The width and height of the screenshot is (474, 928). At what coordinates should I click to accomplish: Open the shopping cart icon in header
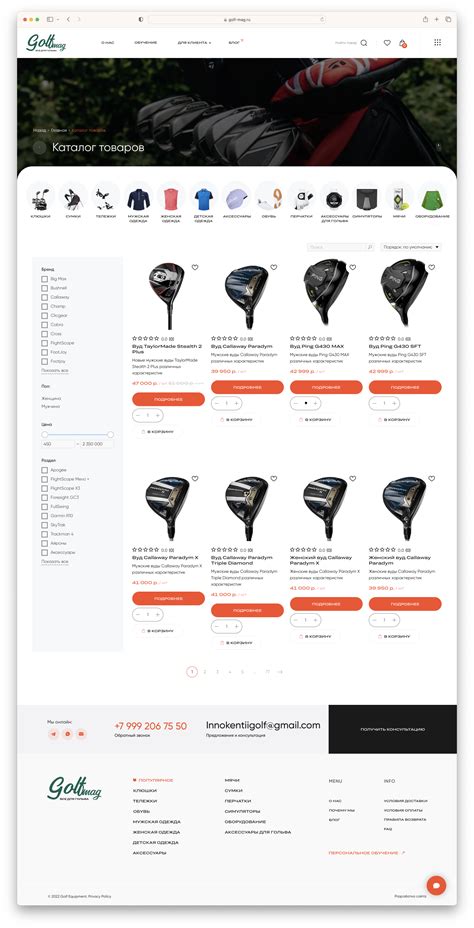pos(402,43)
